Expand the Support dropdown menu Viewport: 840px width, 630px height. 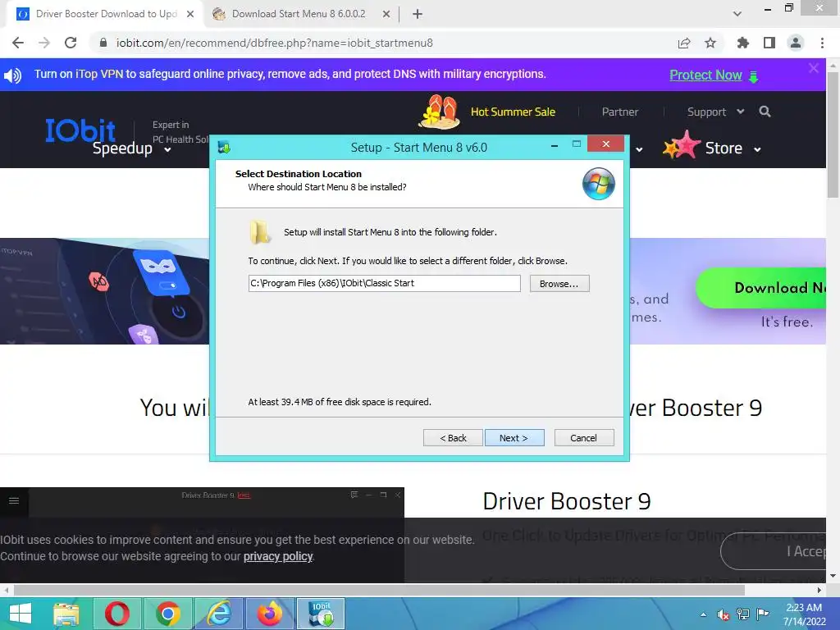(715, 112)
